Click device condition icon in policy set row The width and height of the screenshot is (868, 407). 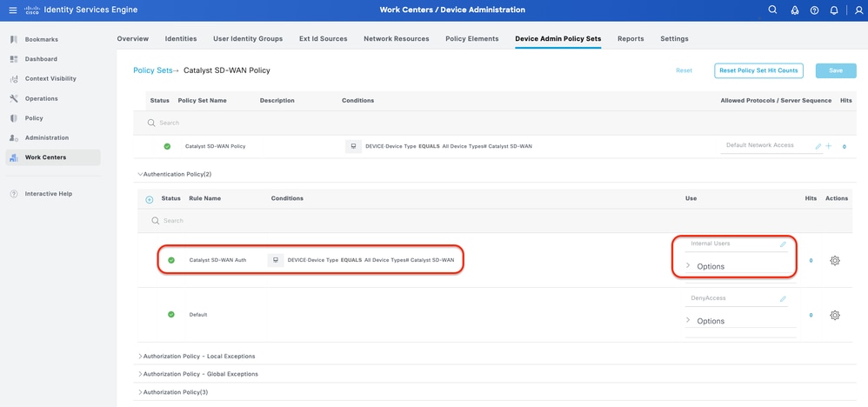click(353, 146)
